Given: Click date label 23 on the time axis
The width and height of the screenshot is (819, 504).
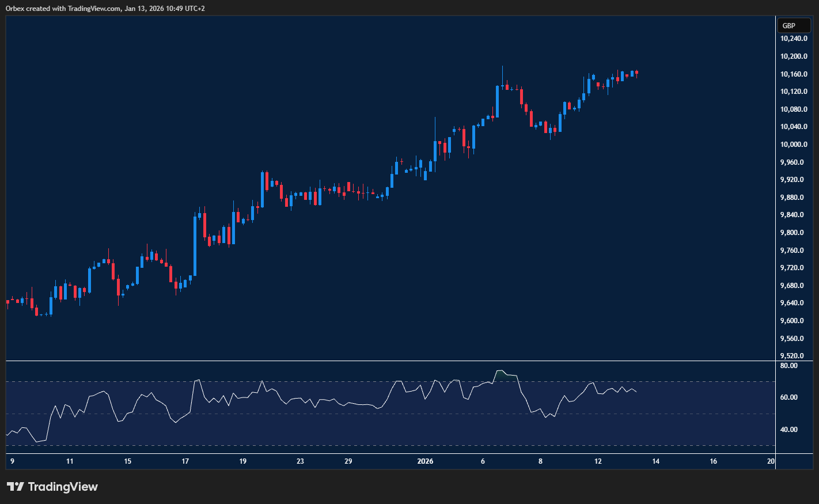Looking at the screenshot, I should 300,461.
